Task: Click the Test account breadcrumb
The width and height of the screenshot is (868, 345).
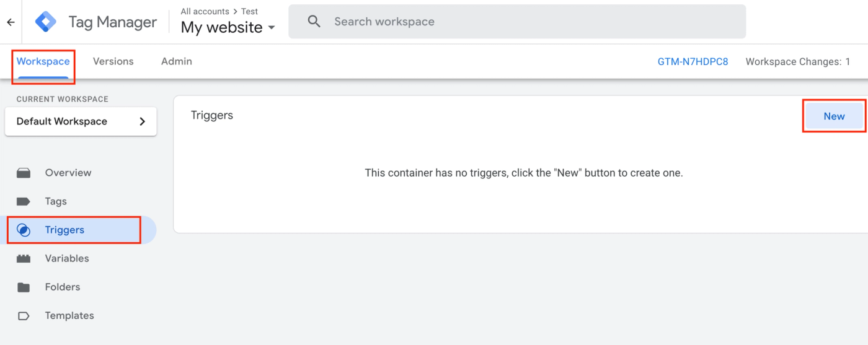Action: [x=249, y=11]
